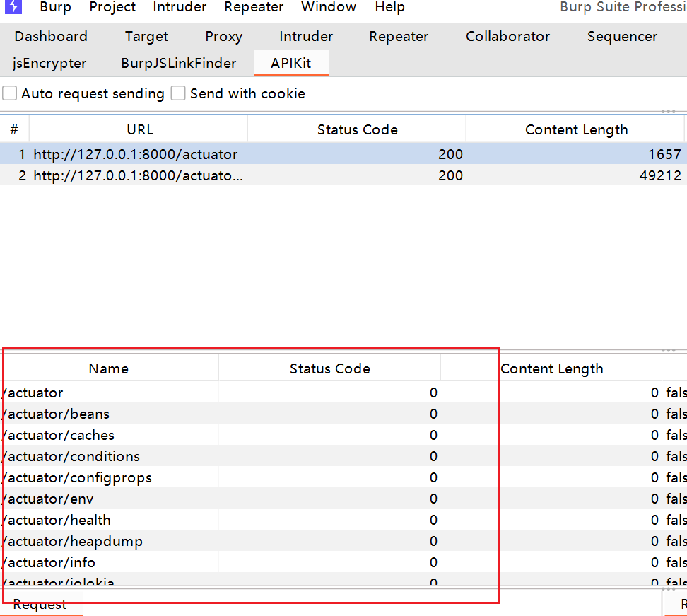Click the divider dots above Request pane
This screenshot has height=616, width=687.
pos(668,588)
